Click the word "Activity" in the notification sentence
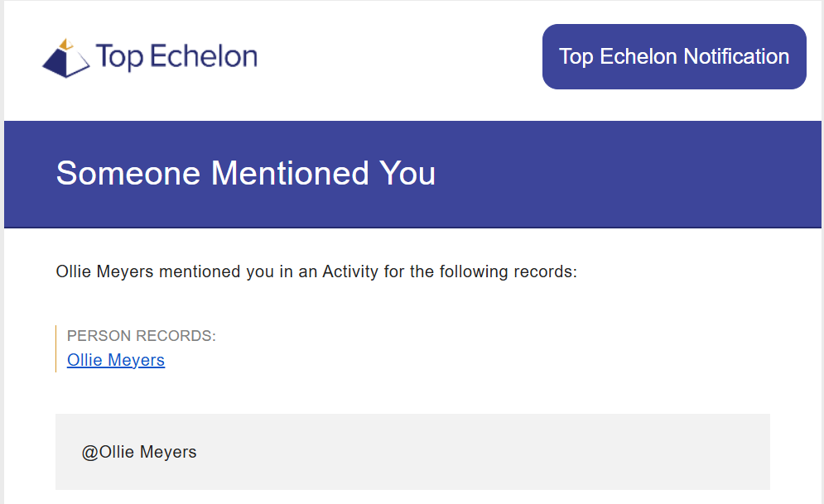824x504 pixels. coord(350,272)
